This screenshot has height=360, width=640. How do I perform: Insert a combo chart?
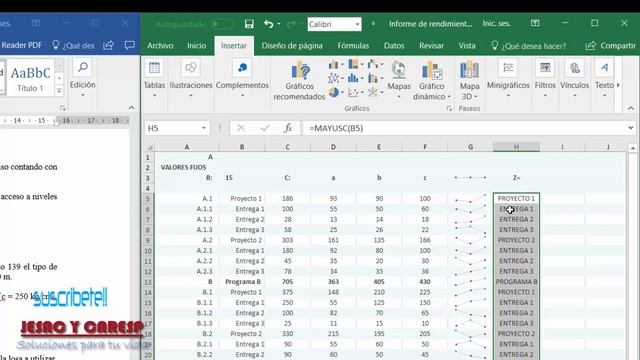(x=375, y=78)
